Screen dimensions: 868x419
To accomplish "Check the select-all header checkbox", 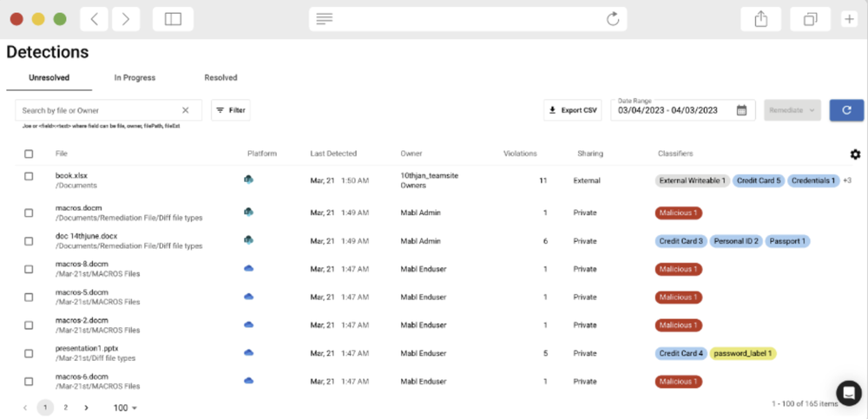I will click(29, 154).
